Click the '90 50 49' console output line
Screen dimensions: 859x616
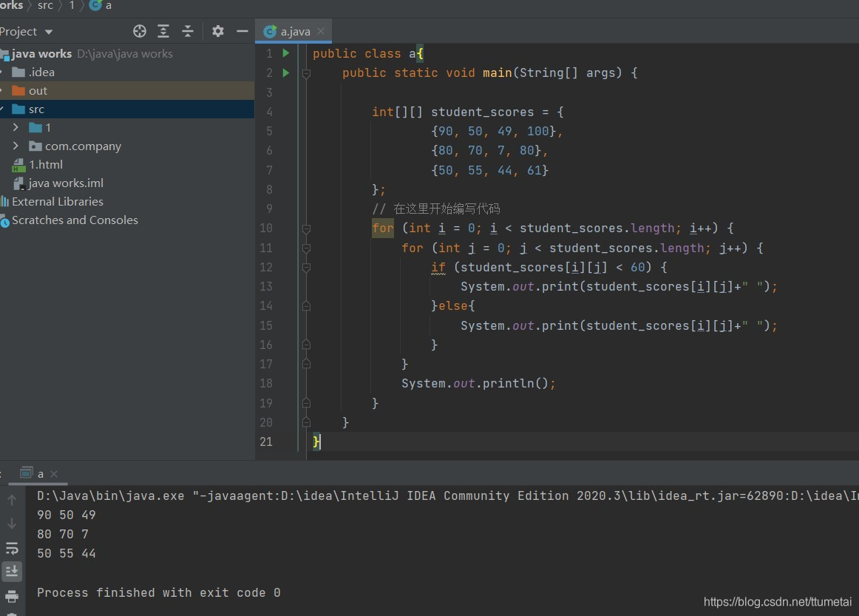(67, 515)
